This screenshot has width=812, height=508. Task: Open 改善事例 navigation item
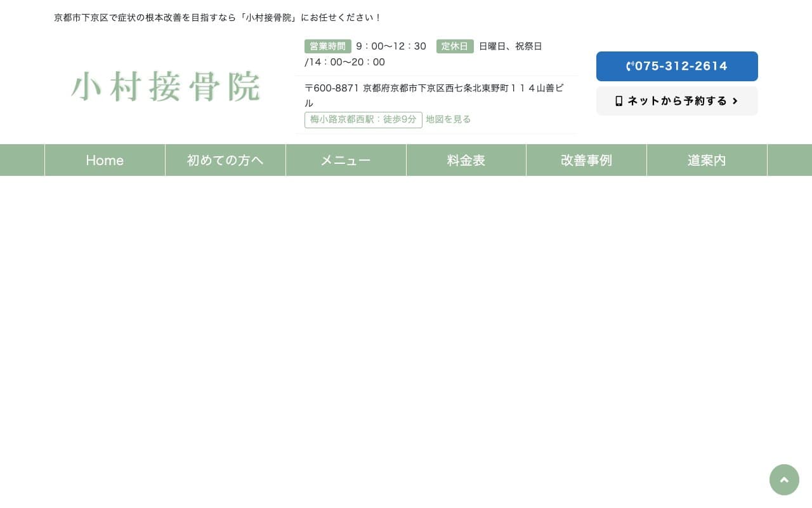click(x=586, y=160)
